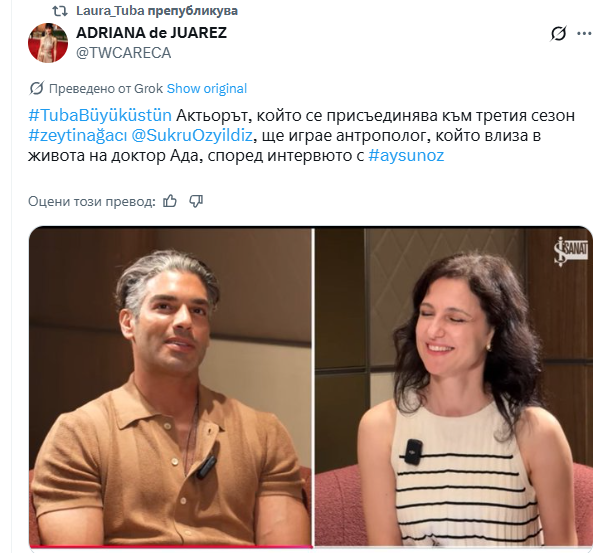Click the red video progress bar

(x=171, y=546)
